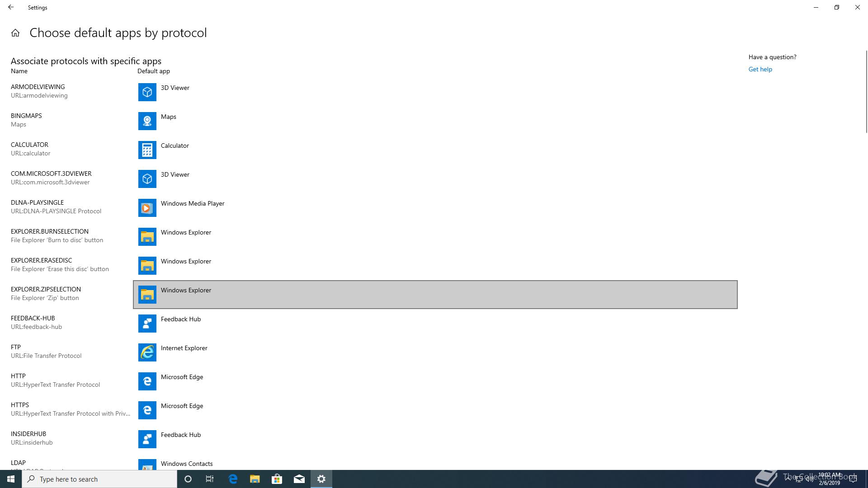Image resolution: width=868 pixels, height=488 pixels.
Task: Click the 3D Viewer icon for ARMODELVIEWING
Action: tap(147, 92)
